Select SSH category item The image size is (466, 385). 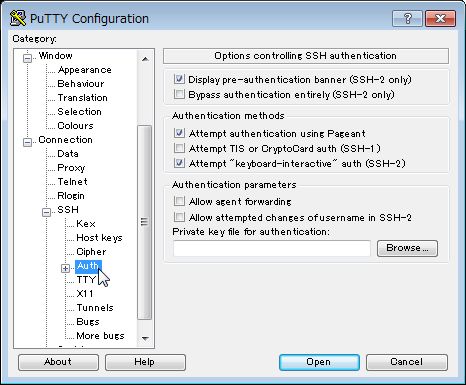(x=68, y=210)
